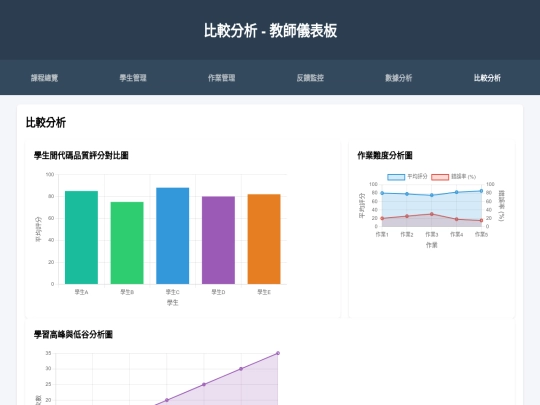Open the 課程總覽 navigation tab

point(44,78)
